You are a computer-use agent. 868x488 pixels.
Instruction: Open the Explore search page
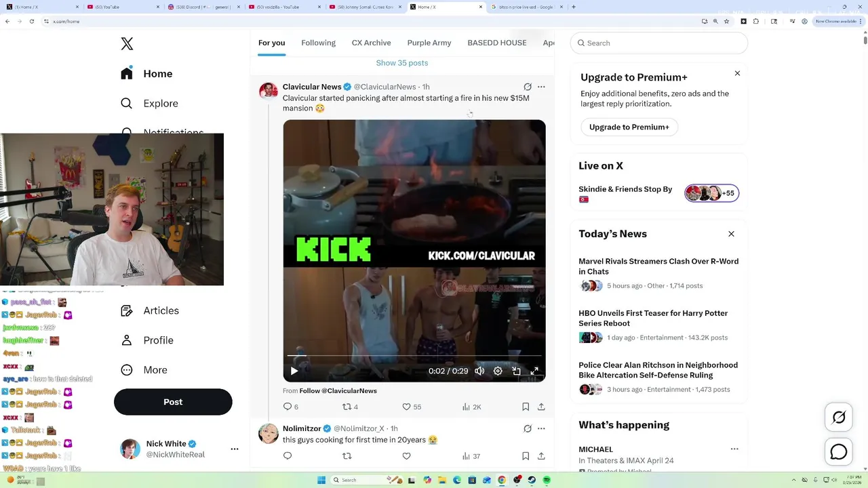(149, 104)
